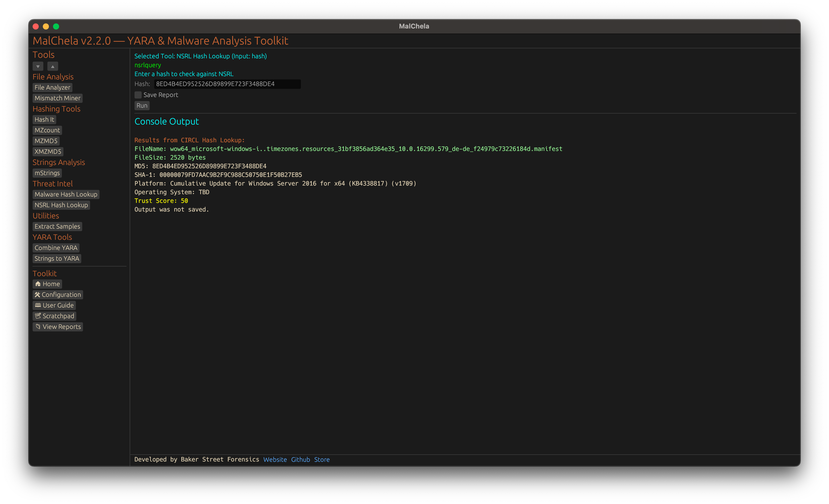Image resolution: width=829 pixels, height=504 pixels.
Task: Select the MZMD5 tool
Action: tap(46, 141)
